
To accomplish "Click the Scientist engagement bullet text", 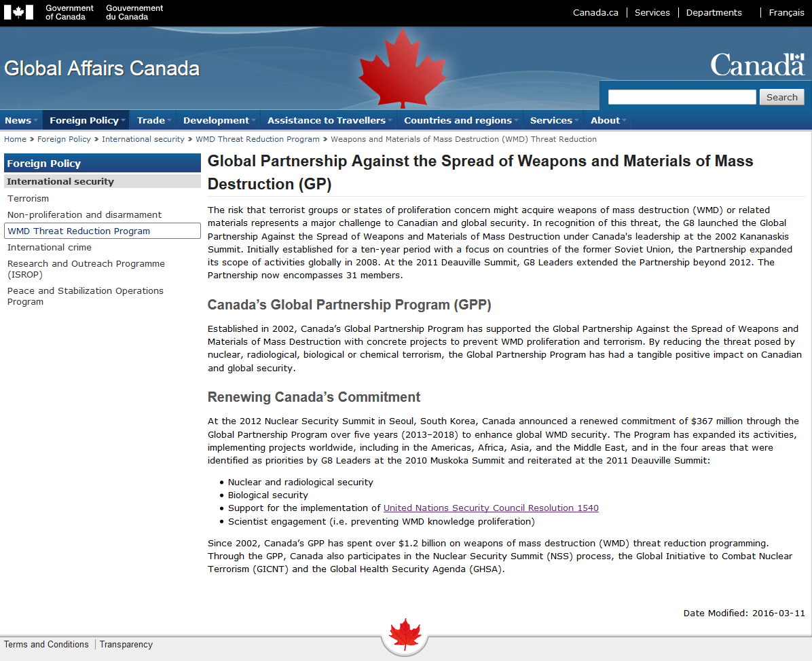I will [x=381, y=521].
